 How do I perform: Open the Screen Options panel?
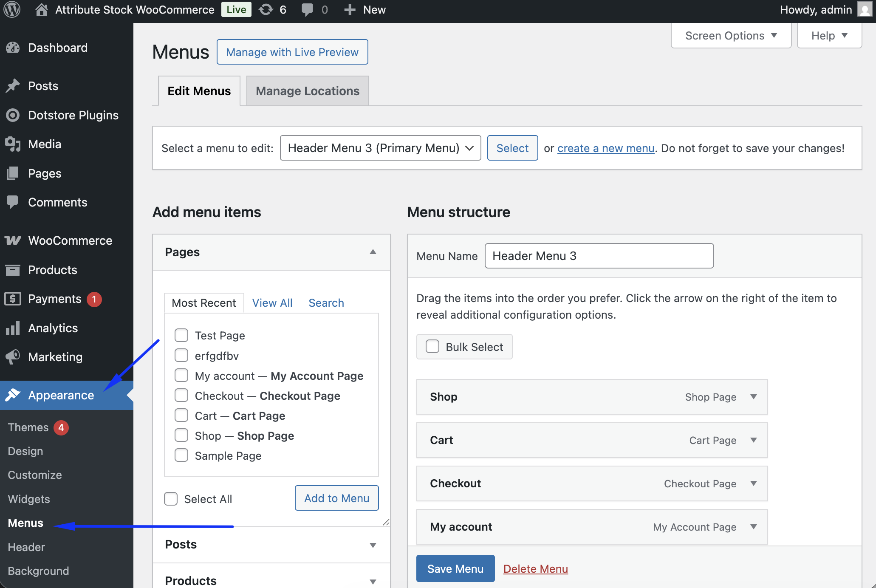(x=731, y=36)
